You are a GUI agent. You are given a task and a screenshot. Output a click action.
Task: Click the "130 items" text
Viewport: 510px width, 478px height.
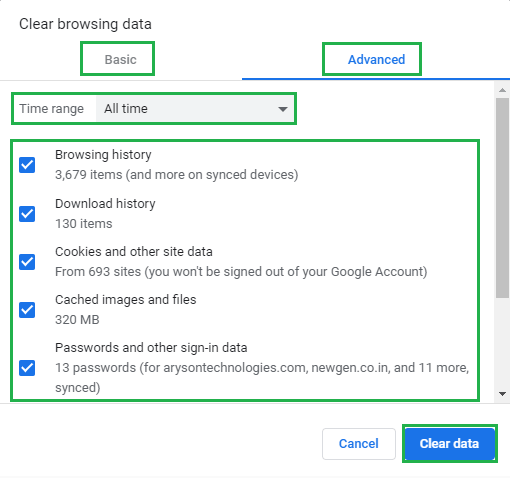(84, 224)
